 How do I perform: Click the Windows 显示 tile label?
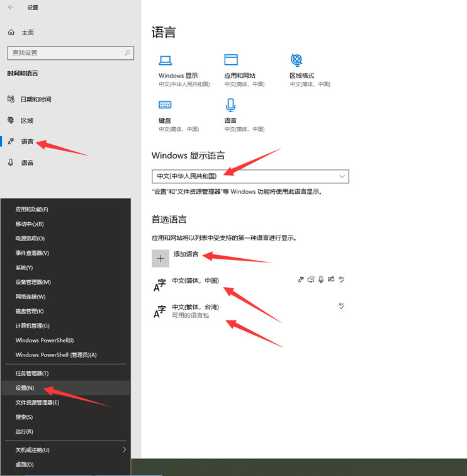(178, 76)
